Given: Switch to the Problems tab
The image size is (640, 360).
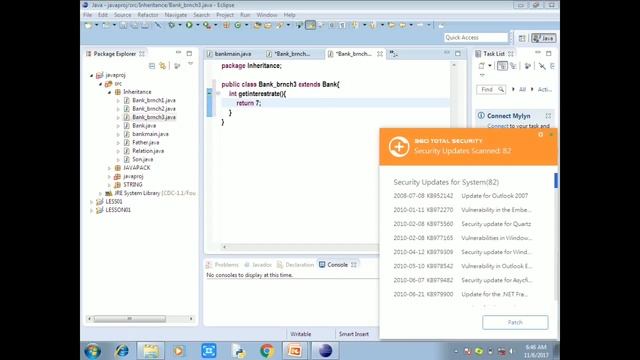Looking at the screenshot, I should [x=222, y=265].
